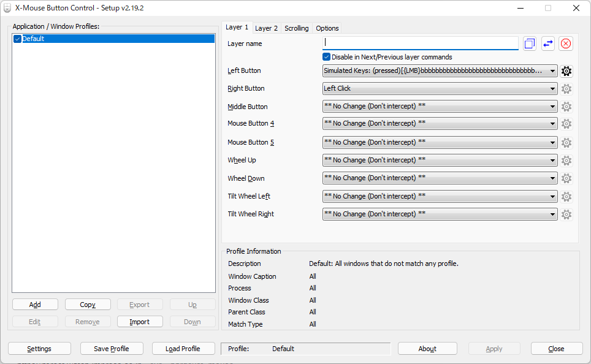Click the Wheel Up gear icon
Image resolution: width=591 pixels, height=364 pixels.
566,161
